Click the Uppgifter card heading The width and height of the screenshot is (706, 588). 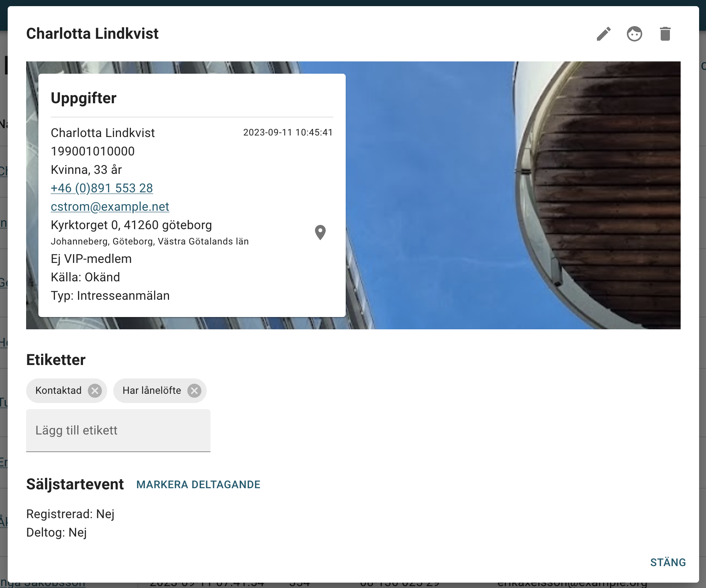tap(84, 98)
